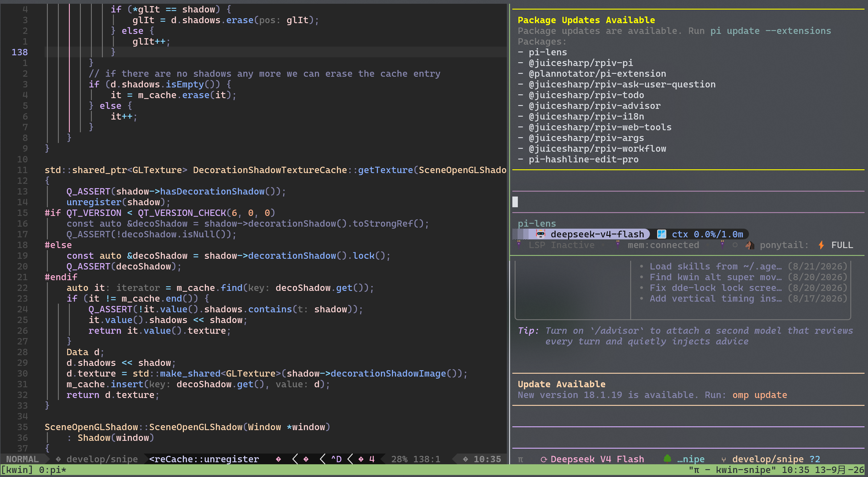
Task: Click the …nipe directory label in footer
Action: pos(691,459)
